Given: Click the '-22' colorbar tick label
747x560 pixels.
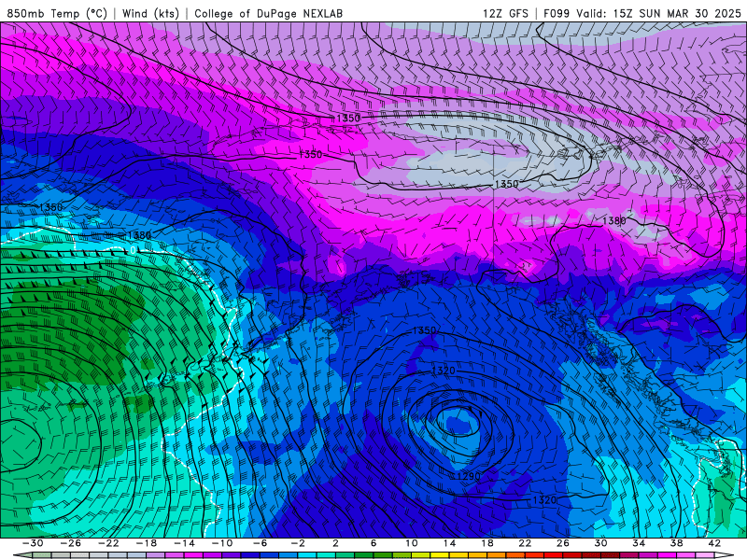Looking at the screenshot, I should (108, 543).
